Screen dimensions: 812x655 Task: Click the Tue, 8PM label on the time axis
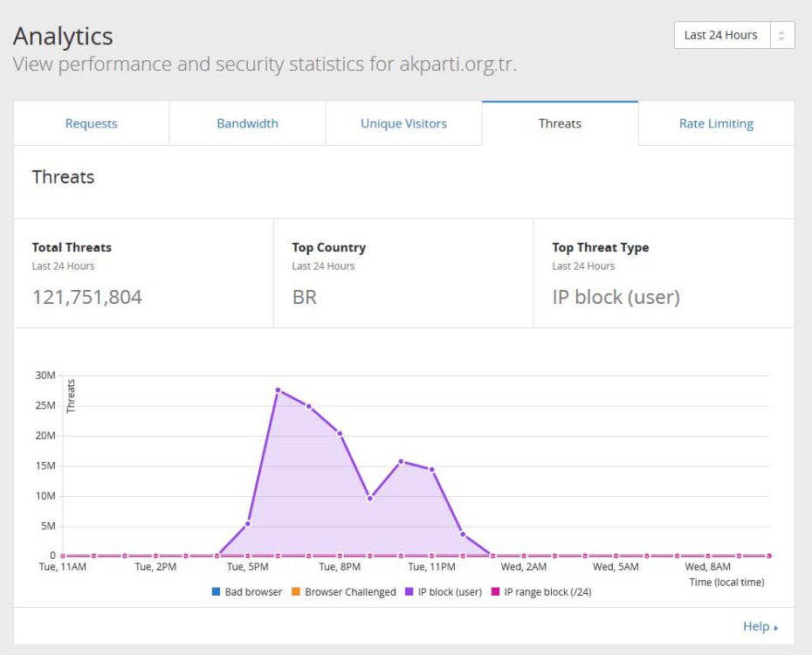point(340,567)
